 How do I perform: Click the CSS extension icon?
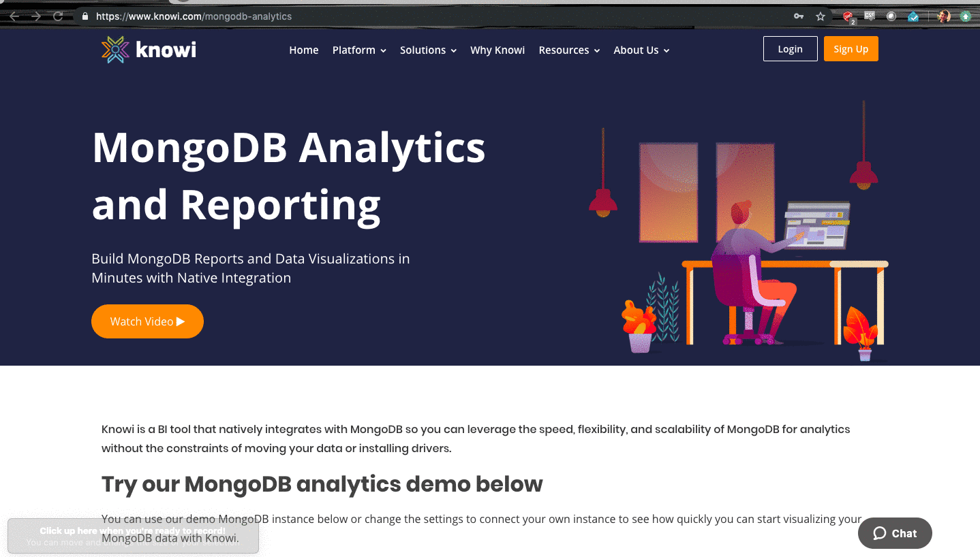point(870,16)
